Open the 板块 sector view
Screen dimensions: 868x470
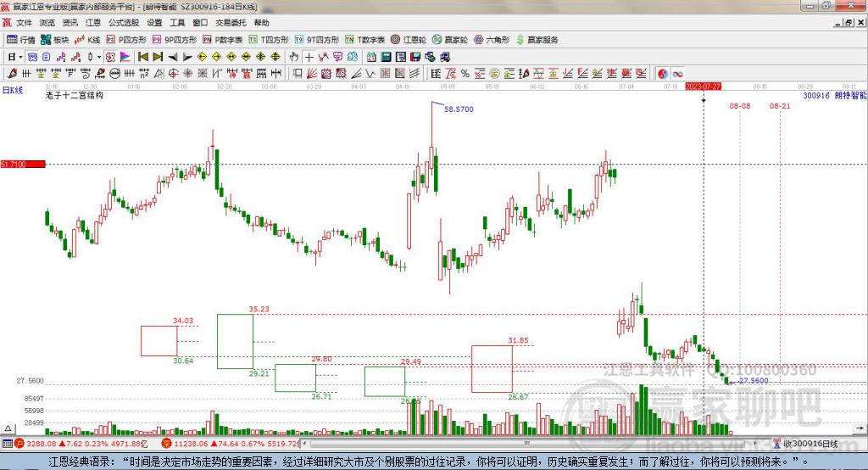point(55,40)
